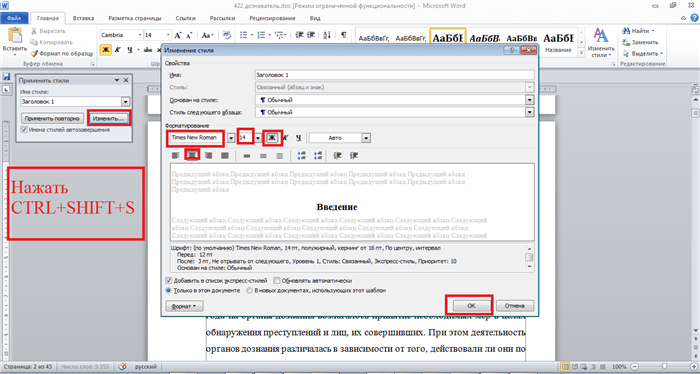Set single line spacing in style dialog
The width and height of the screenshot is (700, 374).
(x=247, y=156)
